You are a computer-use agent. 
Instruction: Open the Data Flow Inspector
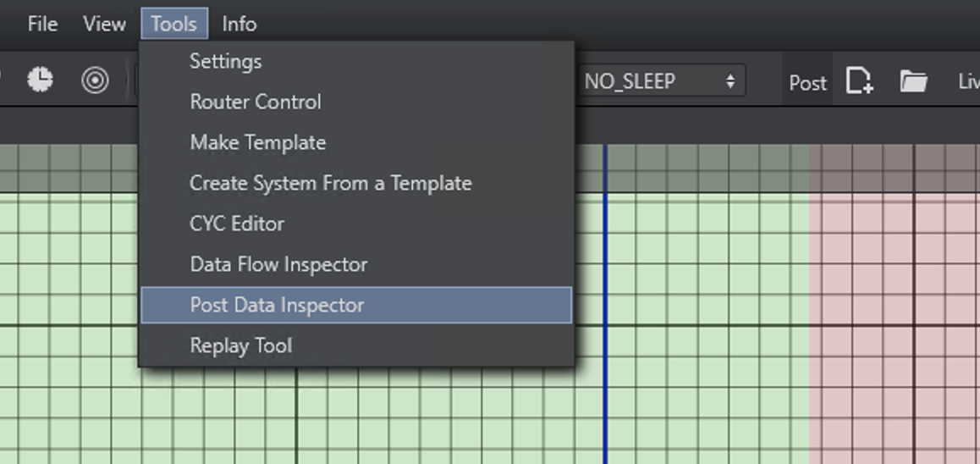tap(278, 264)
